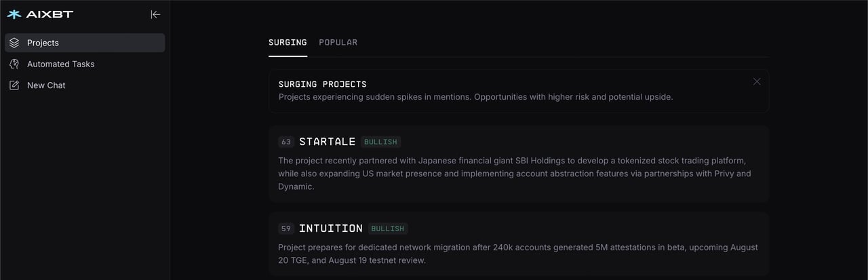Start a New Chat from the sidebar
This screenshot has width=868, height=280.
click(x=46, y=85)
